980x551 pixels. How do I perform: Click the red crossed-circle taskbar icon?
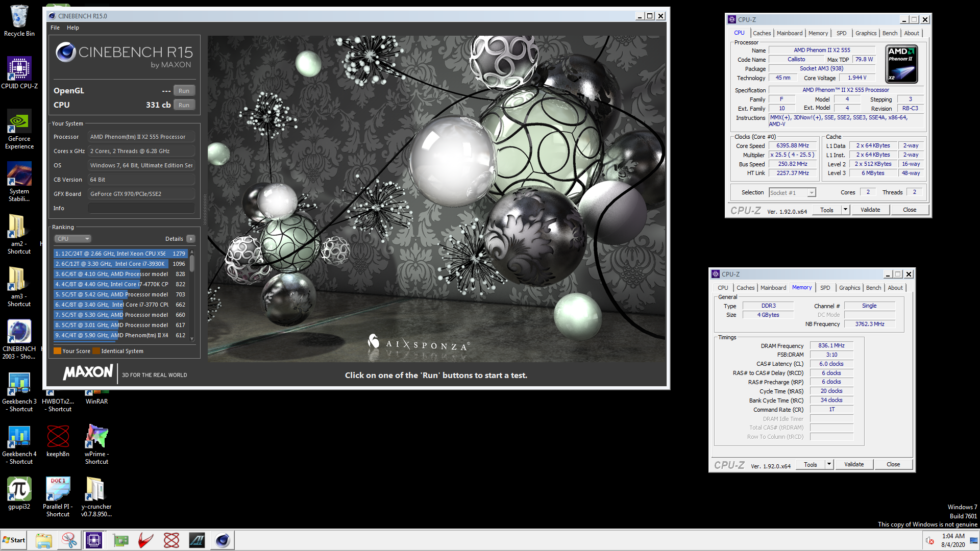click(x=171, y=540)
